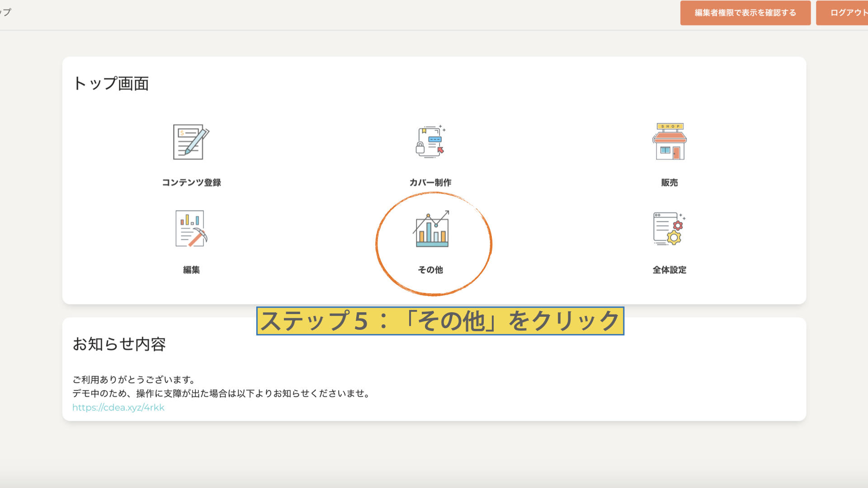868x488 pixels.
Task: Open the コンテンツ登録 document-and-pencil icon
Action: 191,142
